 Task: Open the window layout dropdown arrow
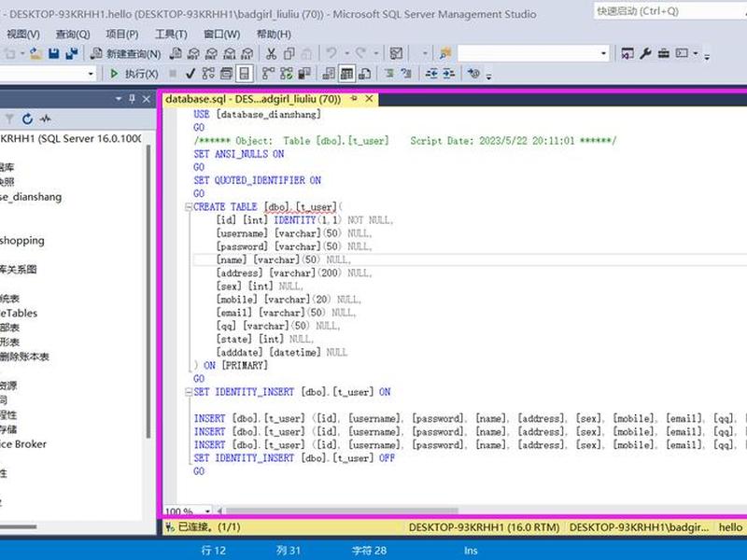pyautogui.click(x=696, y=53)
